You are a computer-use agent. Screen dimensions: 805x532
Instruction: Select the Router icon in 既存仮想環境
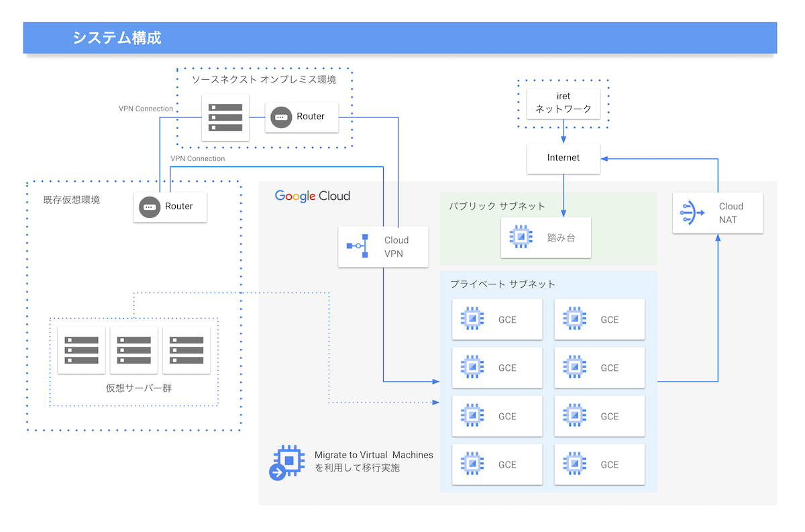150,207
